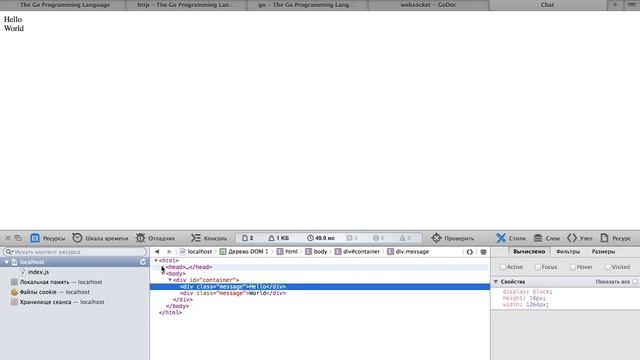
Task: Select the div#container breadcrumb
Action: pyautogui.click(x=357, y=252)
